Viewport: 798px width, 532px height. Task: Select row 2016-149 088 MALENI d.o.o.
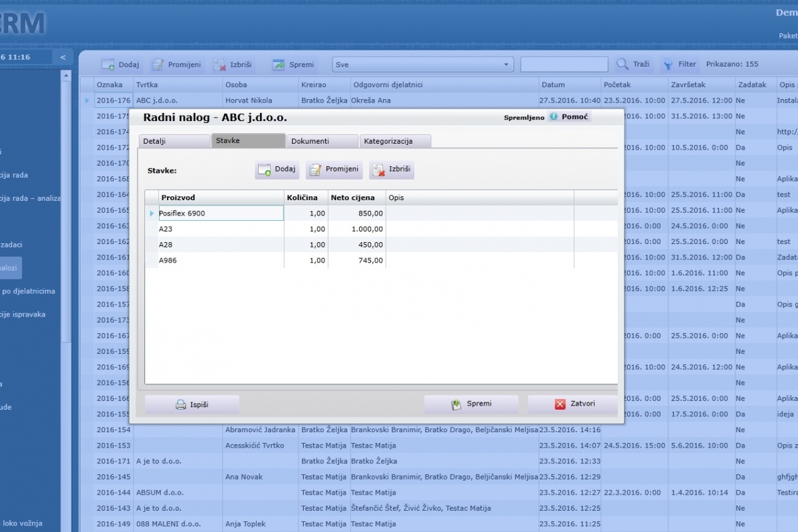tap(439, 524)
